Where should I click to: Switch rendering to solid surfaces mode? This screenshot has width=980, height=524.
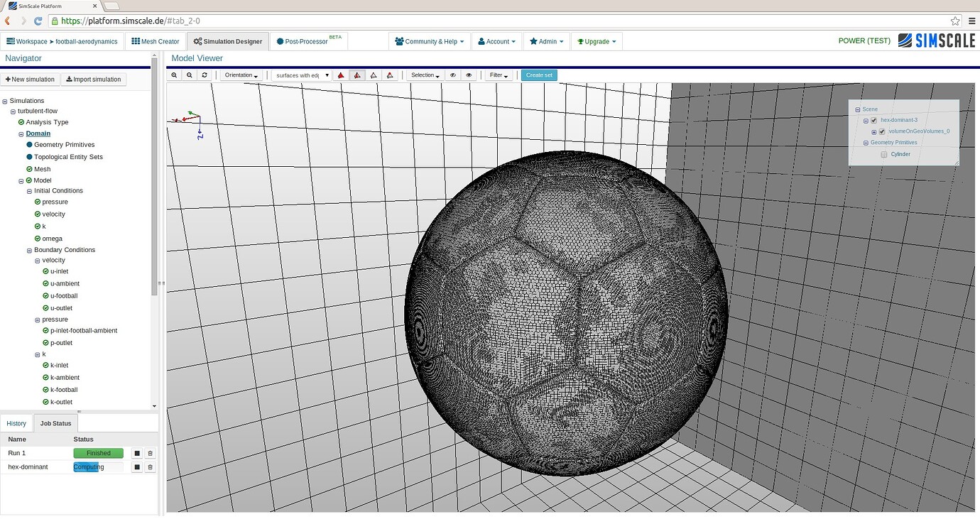(342, 75)
